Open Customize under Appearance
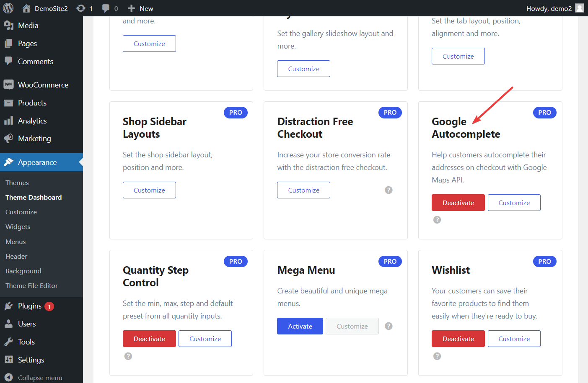The image size is (588, 383). 21,212
